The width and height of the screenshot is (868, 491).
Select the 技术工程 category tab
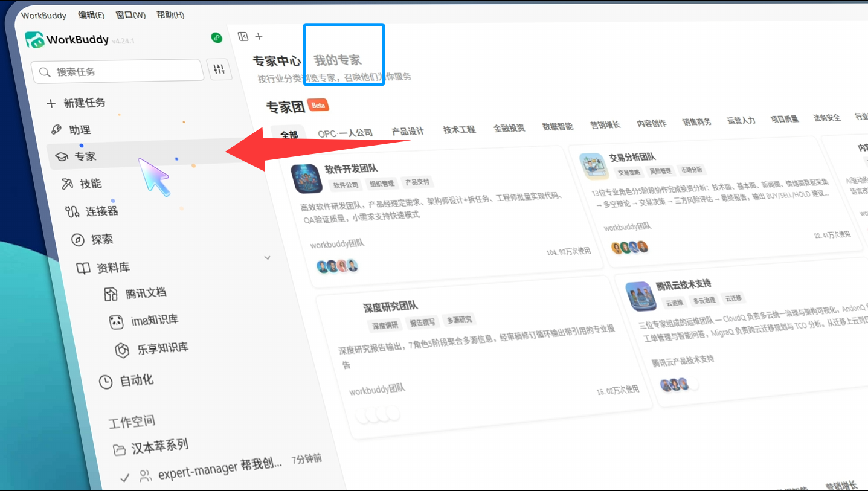pyautogui.click(x=459, y=129)
